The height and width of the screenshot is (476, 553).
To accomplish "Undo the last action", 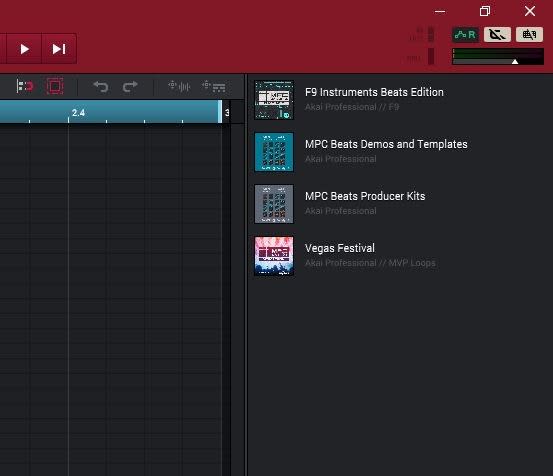I will click(x=101, y=86).
